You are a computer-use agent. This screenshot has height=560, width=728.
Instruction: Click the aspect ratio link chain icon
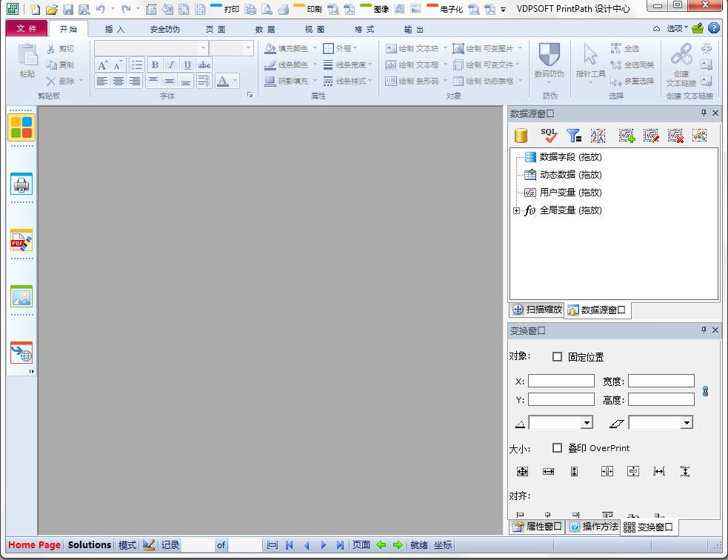click(705, 391)
